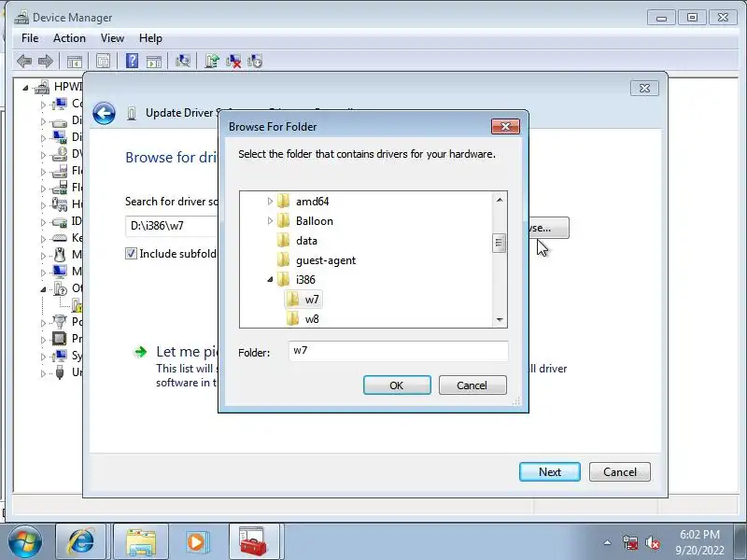Open the Help menu
Image resolution: width=747 pixels, height=560 pixels.
pos(150,38)
